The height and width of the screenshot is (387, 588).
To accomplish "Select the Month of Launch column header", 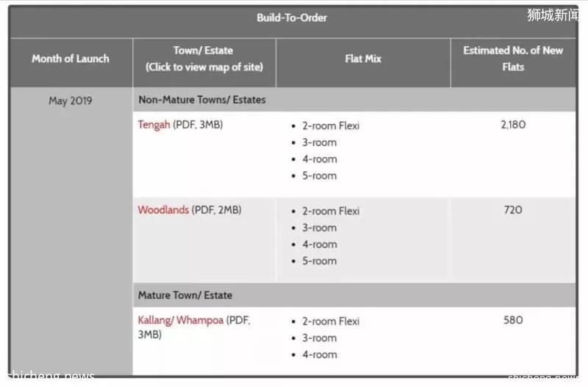I will click(71, 59).
